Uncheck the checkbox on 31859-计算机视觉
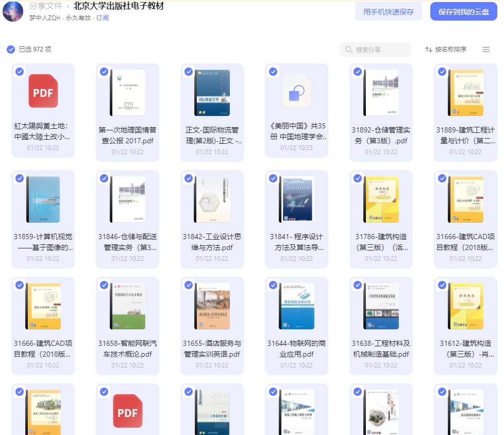This screenshot has height=435, width=504. [x=20, y=178]
